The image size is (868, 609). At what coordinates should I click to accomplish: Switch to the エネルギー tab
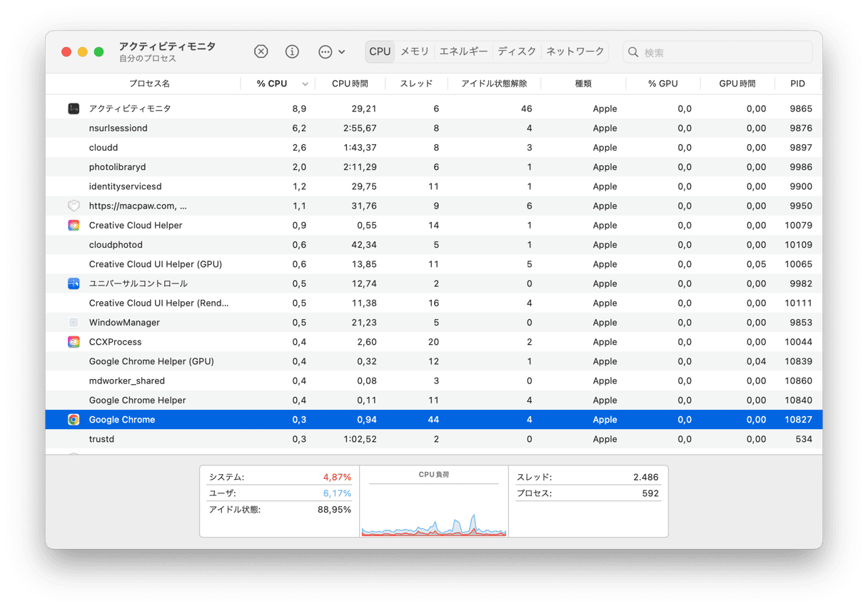point(463,51)
